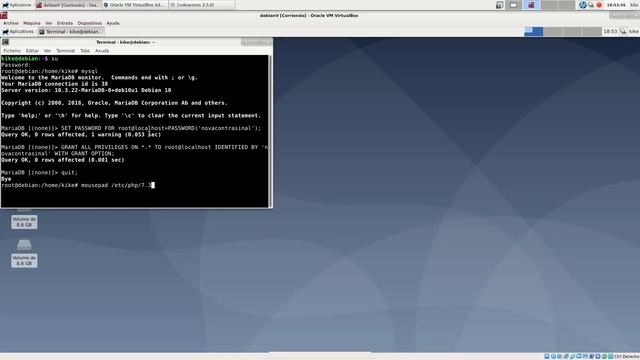
Task: Open the Ver menu in Terminal window
Action: (47, 51)
